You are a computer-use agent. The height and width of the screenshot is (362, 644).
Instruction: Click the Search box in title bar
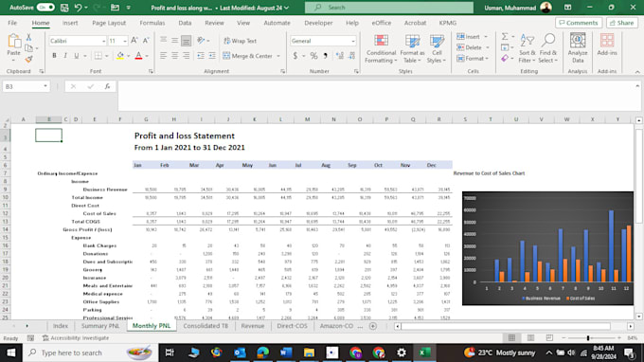pyautogui.click(x=389, y=8)
